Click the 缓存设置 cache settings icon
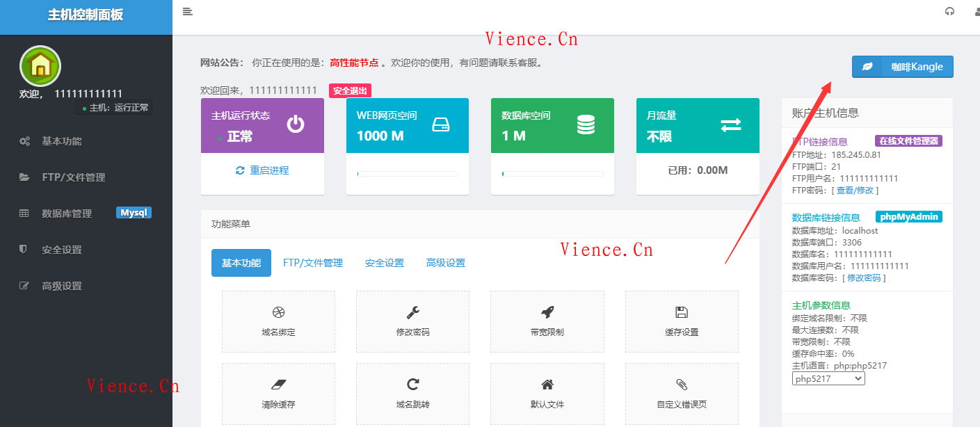980x427 pixels. [x=682, y=321]
